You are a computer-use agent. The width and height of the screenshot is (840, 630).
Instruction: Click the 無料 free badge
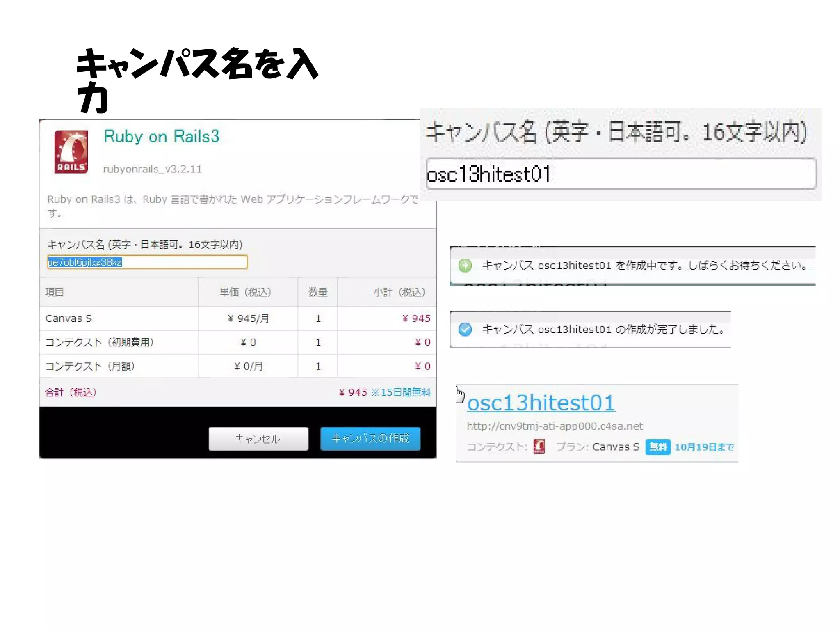click(x=658, y=447)
